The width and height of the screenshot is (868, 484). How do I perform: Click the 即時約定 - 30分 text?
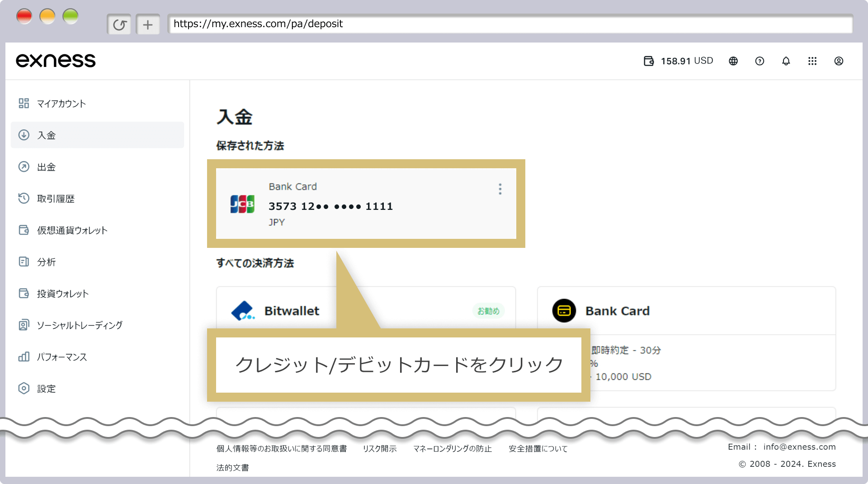[x=626, y=350]
